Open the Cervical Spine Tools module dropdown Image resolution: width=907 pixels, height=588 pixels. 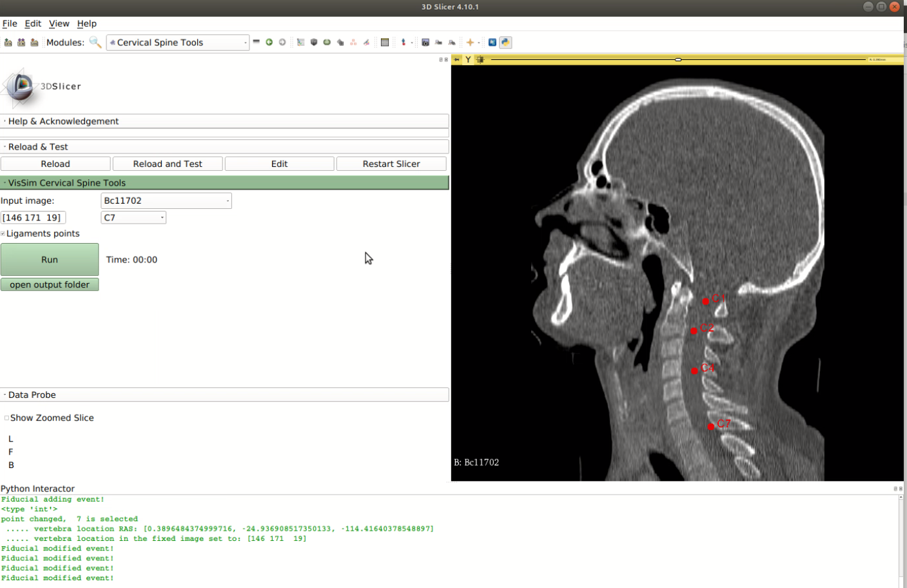click(x=177, y=43)
